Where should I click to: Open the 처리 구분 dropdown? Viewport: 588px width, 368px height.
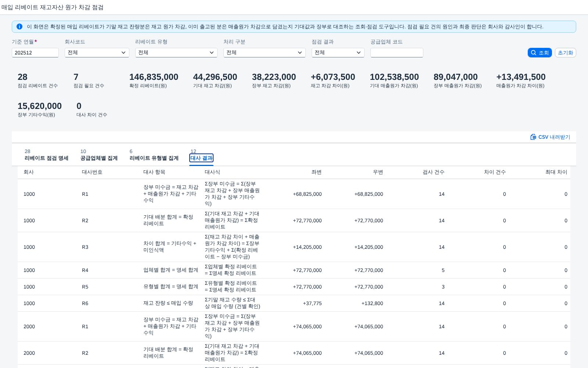click(265, 53)
